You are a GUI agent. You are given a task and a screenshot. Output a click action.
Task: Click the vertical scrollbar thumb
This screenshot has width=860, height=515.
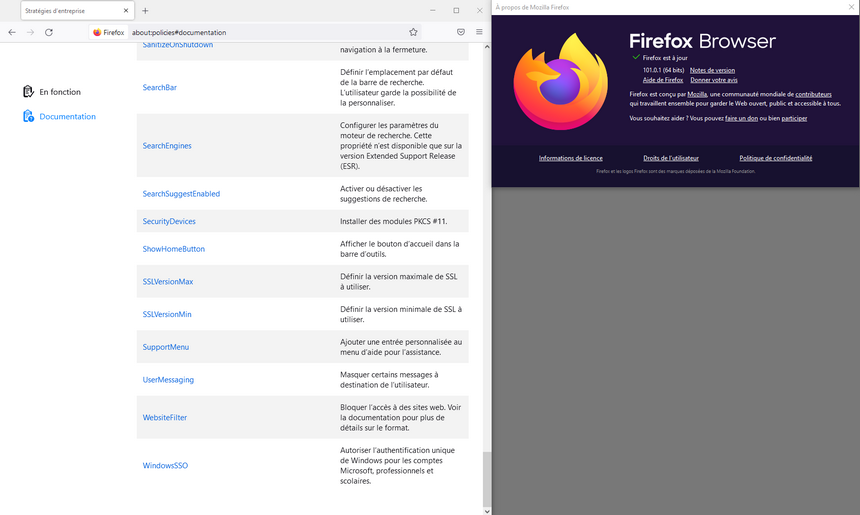click(x=487, y=479)
